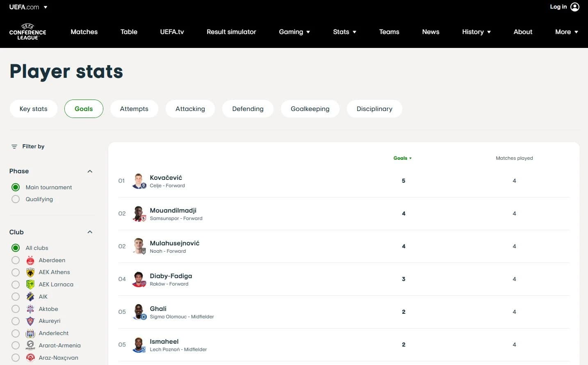588x365 pixels.
Task: Click the Ararat-Armenia club crest
Action: click(30, 345)
